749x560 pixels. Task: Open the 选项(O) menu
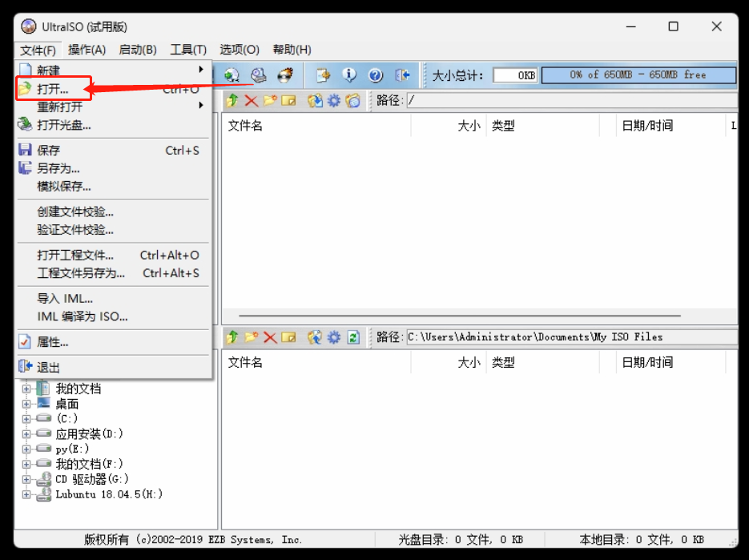[x=240, y=50]
